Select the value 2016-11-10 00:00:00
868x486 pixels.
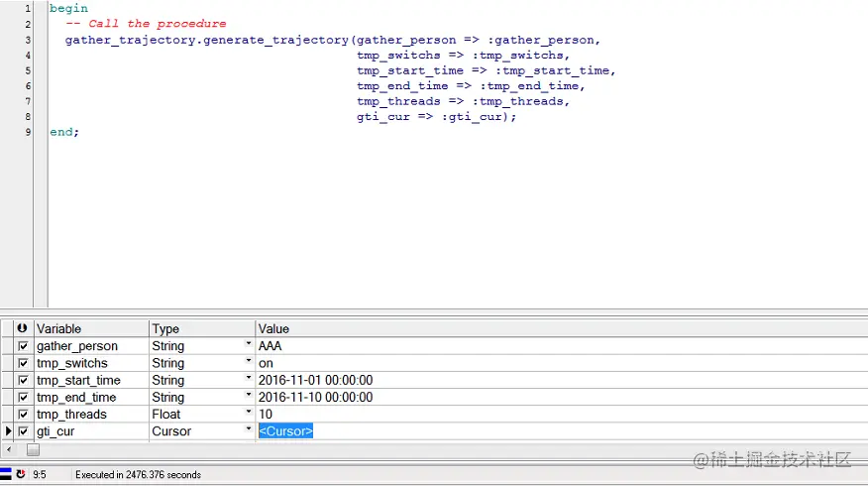point(315,398)
